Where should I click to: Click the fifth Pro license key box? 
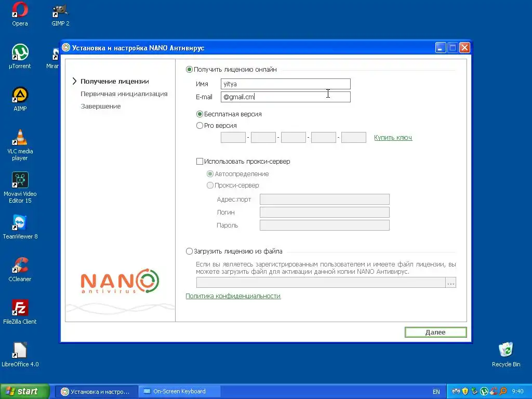tap(354, 137)
